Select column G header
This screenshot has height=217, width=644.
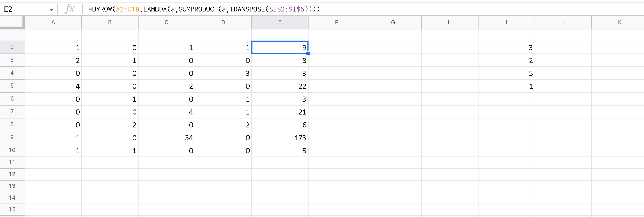point(393,22)
